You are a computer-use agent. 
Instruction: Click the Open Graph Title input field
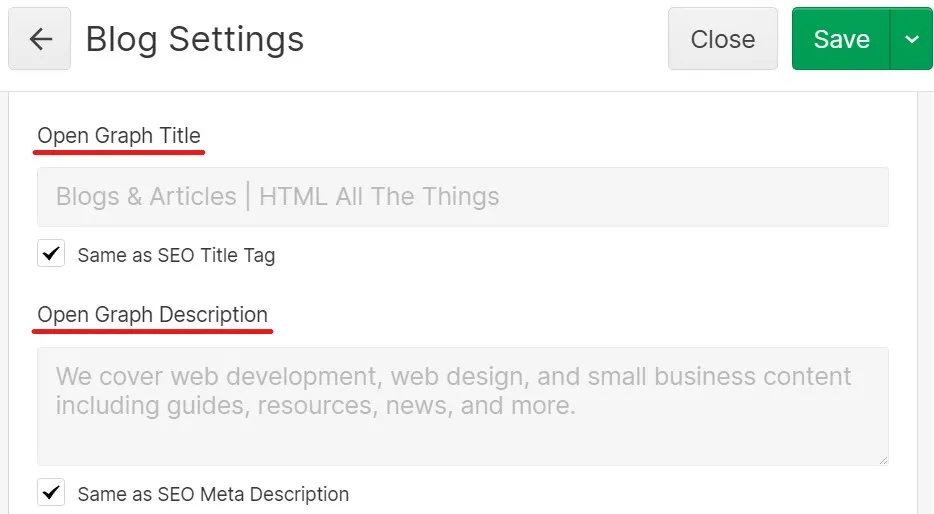462,197
